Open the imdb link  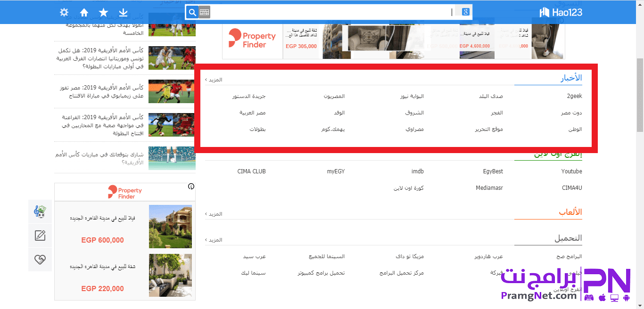coord(418,171)
